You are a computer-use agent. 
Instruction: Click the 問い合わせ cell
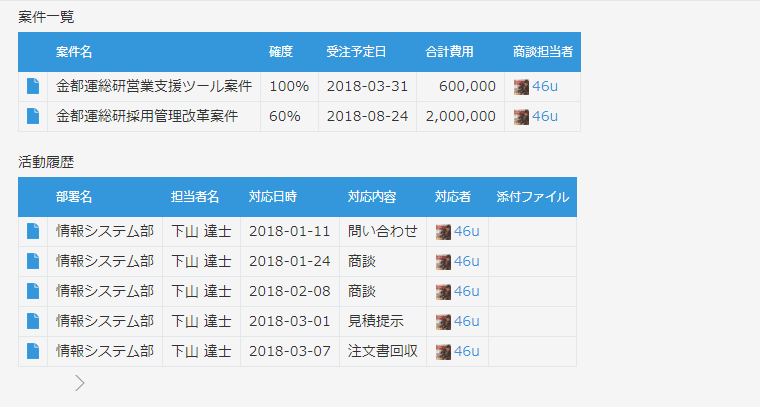(x=382, y=231)
